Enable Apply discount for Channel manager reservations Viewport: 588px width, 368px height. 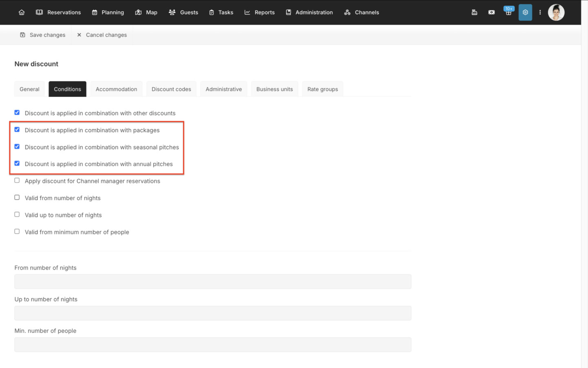tap(17, 180)
